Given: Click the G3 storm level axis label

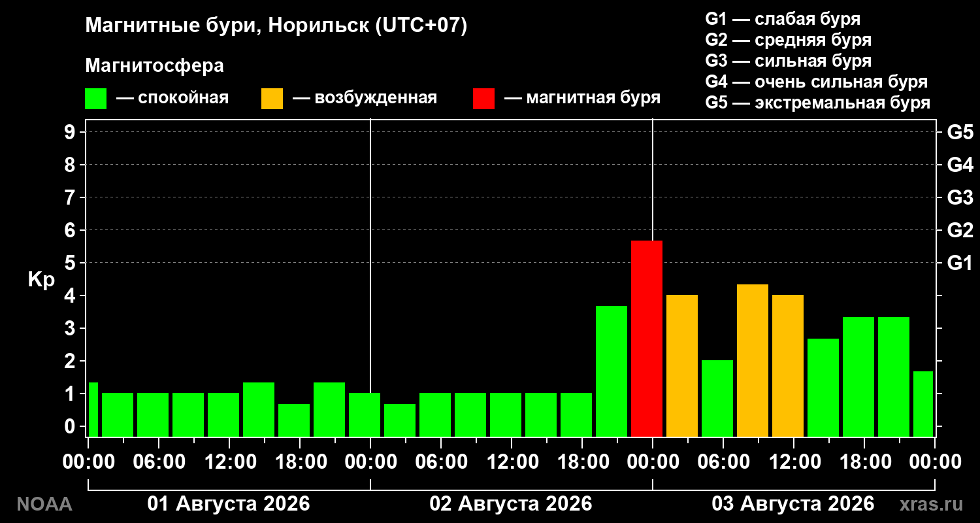Looking at the screenshot, I should coord(960,197).
